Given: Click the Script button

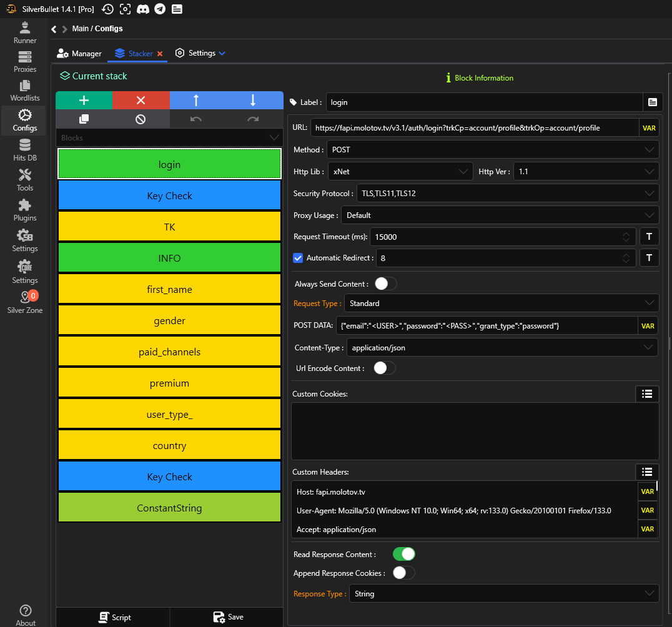Looking at the screenshot, I should tap(114, 617).
